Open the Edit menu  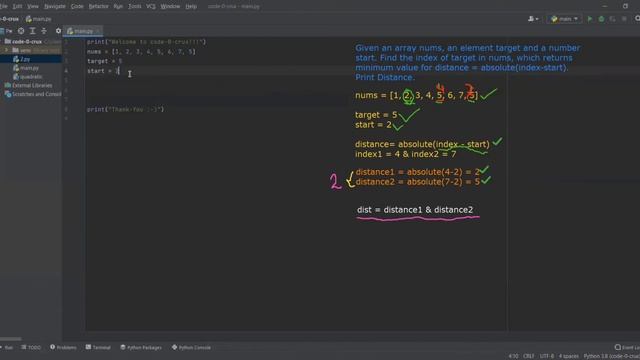(17, 7)
